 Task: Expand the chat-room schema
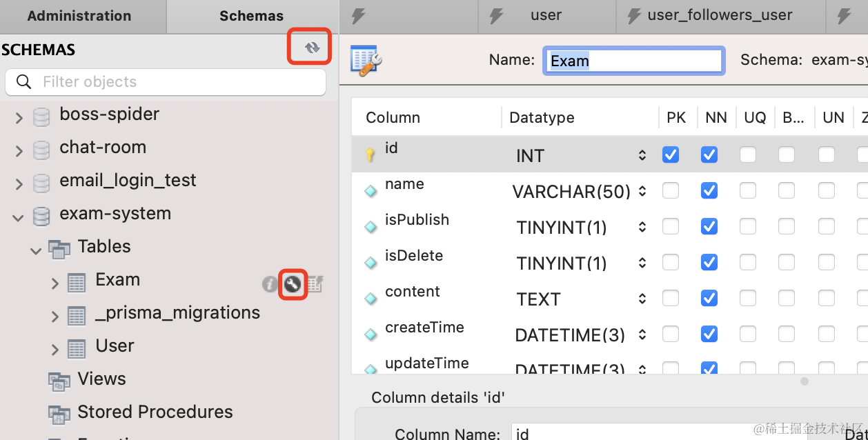(x=19, y=151)
